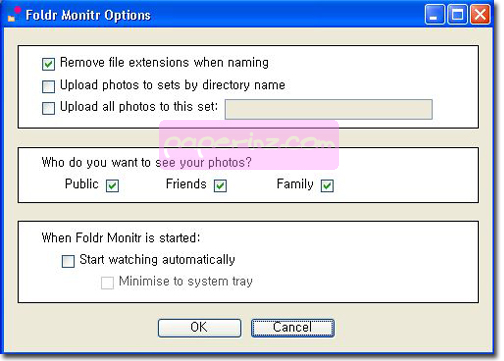Check the Minimise to system tray box

107,283
